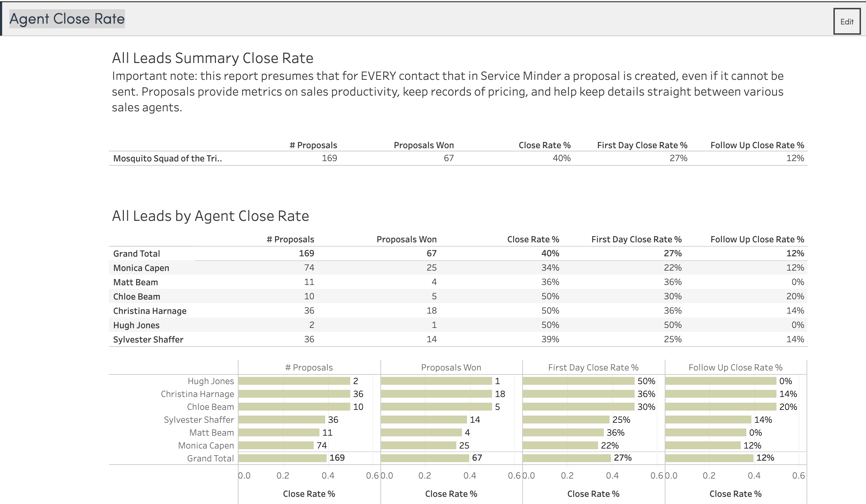
Task: Click Grand Total row label in agent table
Action: point(136,253)
